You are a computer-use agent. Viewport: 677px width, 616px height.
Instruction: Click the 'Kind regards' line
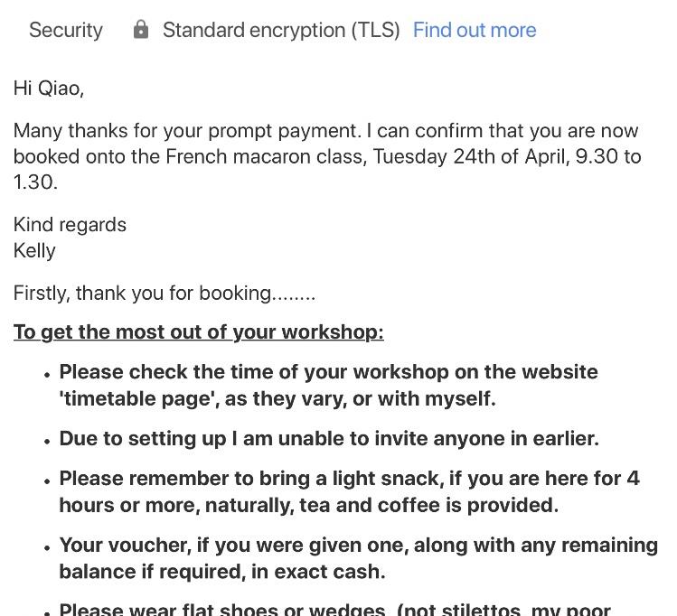pyautogui.click(x=70, y=225)
